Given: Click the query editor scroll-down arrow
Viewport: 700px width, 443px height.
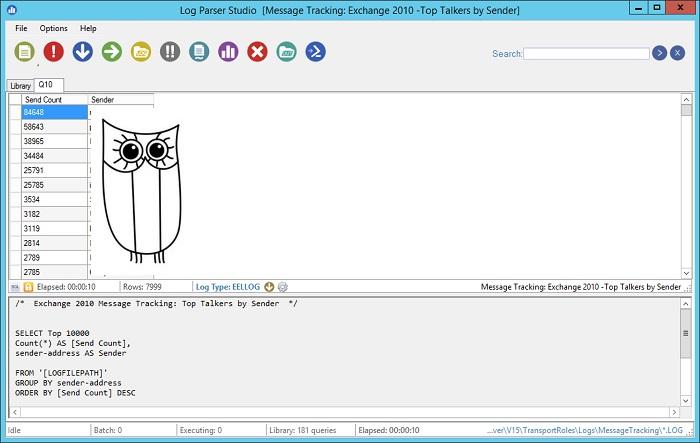Looking at the screenshot, I should click(x=686, y=401).
